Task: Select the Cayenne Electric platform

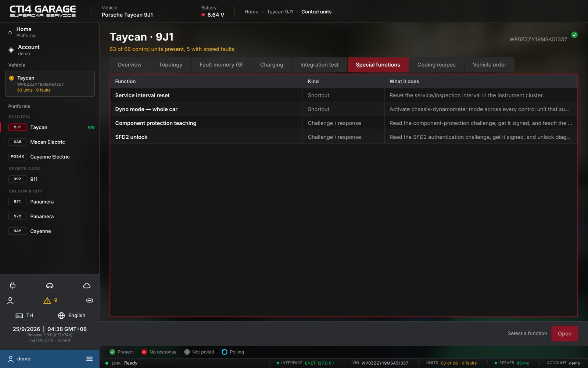Action: coord(50,157)
